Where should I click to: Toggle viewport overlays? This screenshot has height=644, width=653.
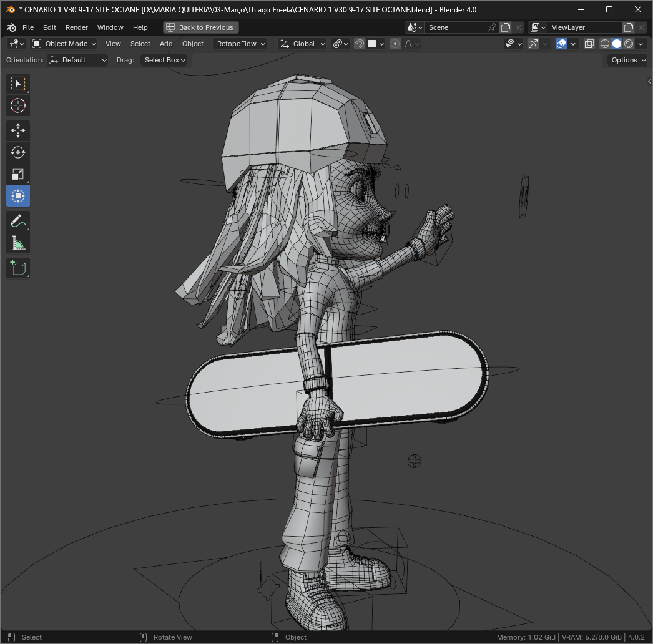pyautogui.click(x=561, y=44)
